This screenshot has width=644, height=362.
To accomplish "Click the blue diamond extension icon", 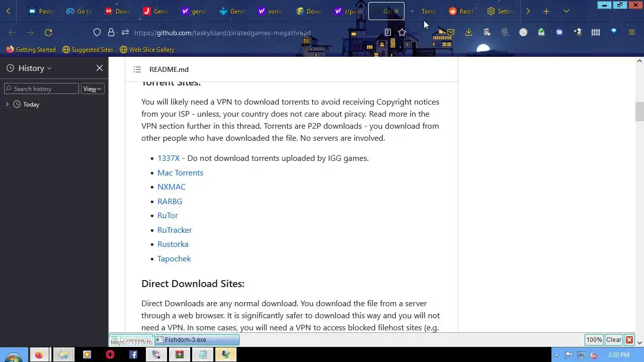I will [614, 32].
